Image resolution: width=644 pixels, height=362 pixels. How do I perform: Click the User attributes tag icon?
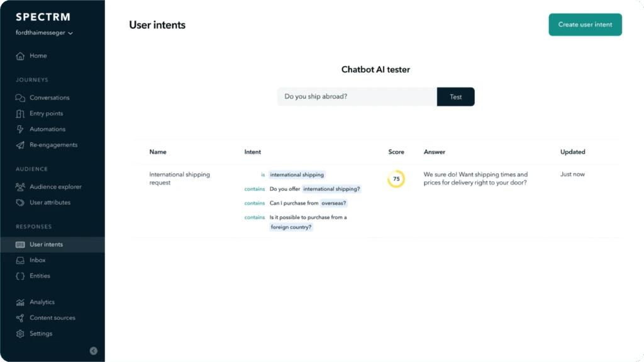click(x=20, y=202)
